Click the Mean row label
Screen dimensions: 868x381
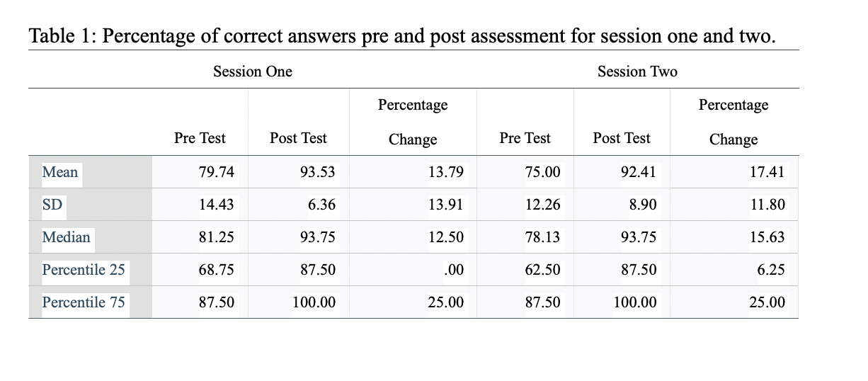pos(60,172)
